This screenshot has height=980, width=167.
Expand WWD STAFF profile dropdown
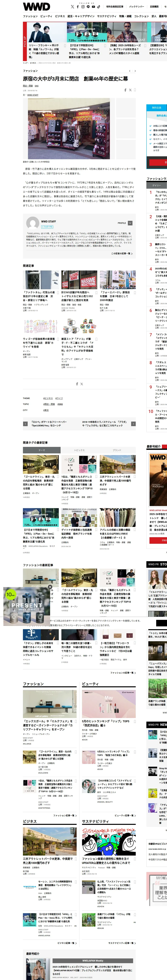[x=130, y=223]
